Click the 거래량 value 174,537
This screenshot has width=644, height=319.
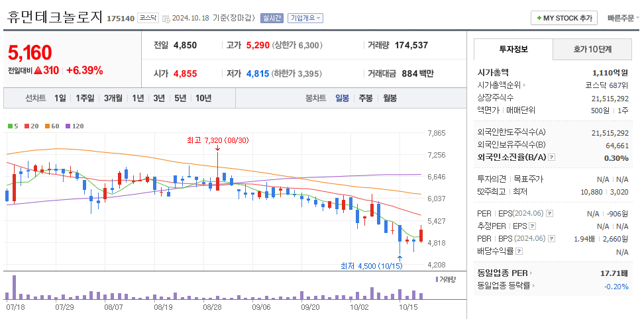click(411, 45)
